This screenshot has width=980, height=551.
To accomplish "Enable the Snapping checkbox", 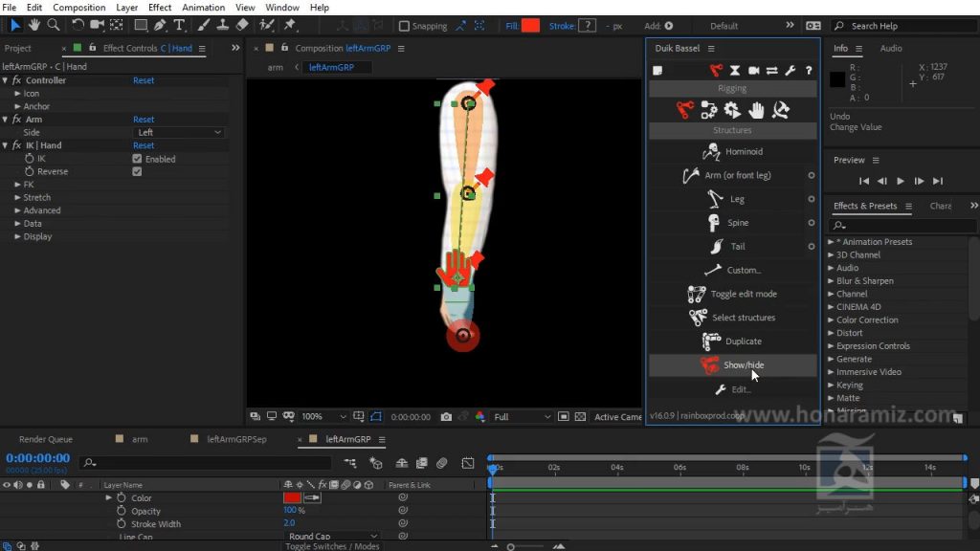I will point(405,26).
